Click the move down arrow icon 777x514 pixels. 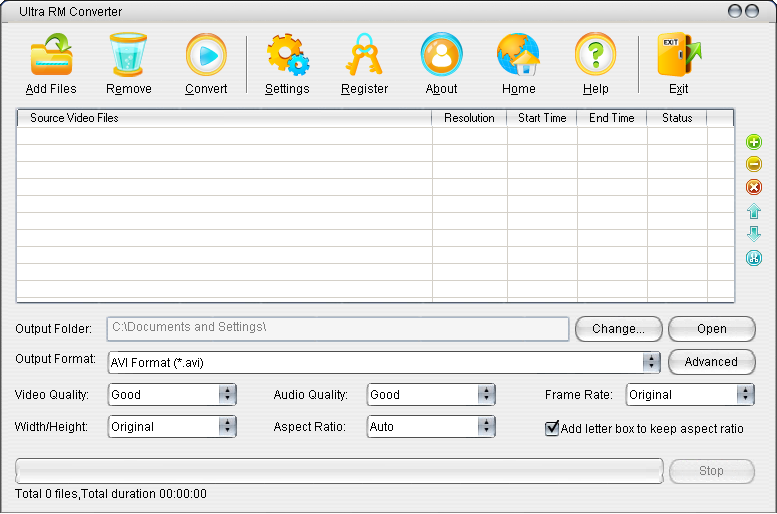pos(754,234)
